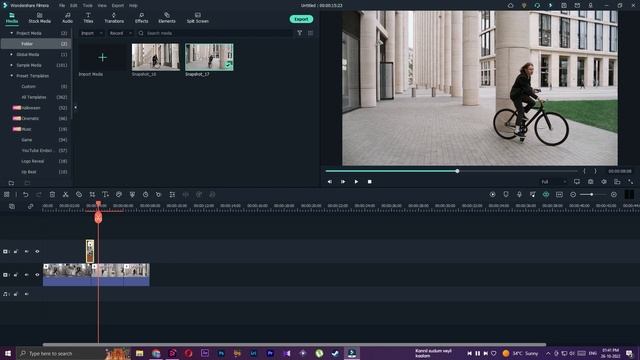Select the Logo Reveal template category

tap(33, 161)
